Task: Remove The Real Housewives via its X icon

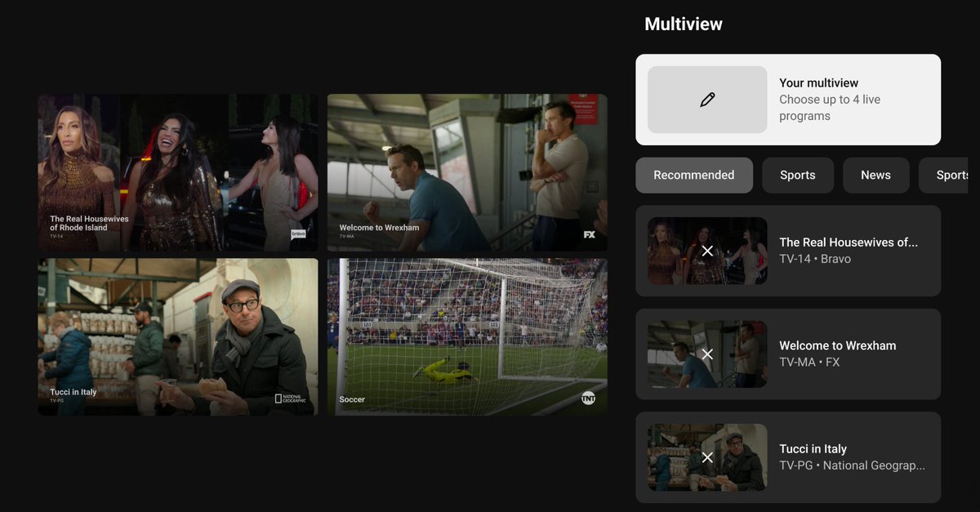Action: tap(707, 251)
